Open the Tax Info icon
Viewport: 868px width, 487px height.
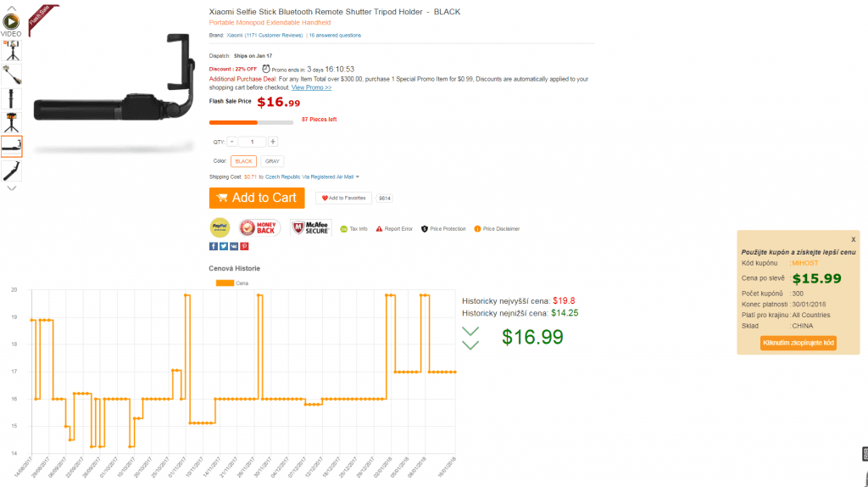[343, 228]
